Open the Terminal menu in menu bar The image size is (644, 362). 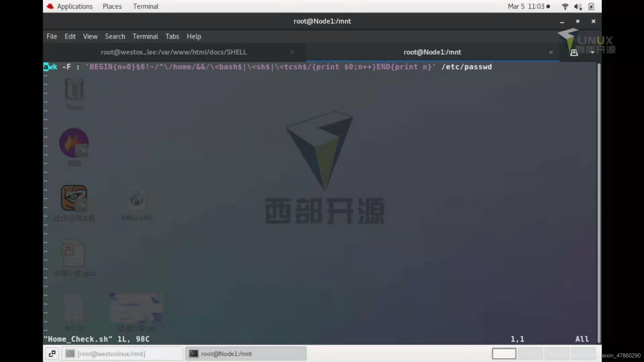coord(145,36)
